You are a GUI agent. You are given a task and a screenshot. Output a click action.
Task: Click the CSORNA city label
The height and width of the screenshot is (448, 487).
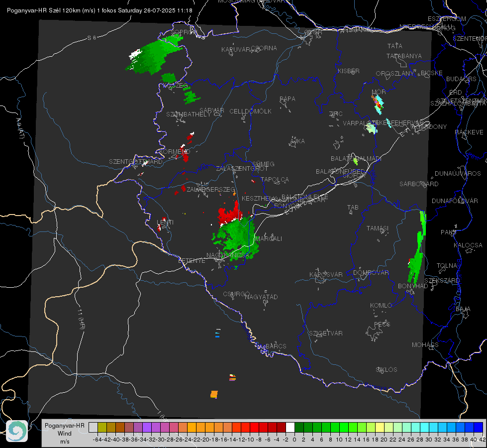point(264,48)
